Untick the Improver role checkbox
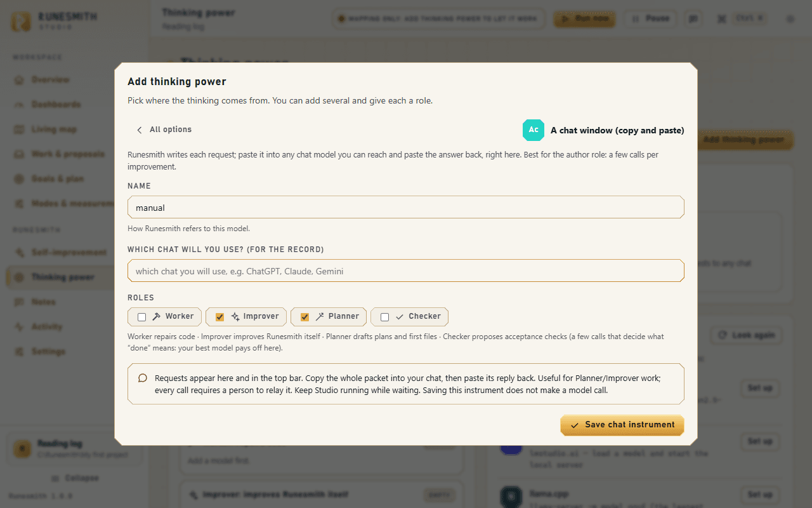The width and height of the screenshot is (812, 508). [x=219, y=317]
